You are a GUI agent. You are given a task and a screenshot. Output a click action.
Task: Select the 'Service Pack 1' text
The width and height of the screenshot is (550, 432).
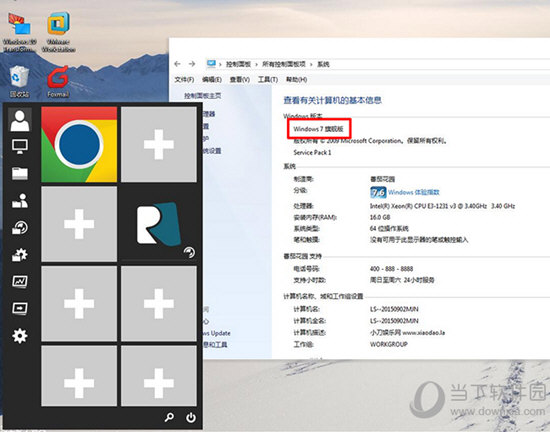coord(312,153)
